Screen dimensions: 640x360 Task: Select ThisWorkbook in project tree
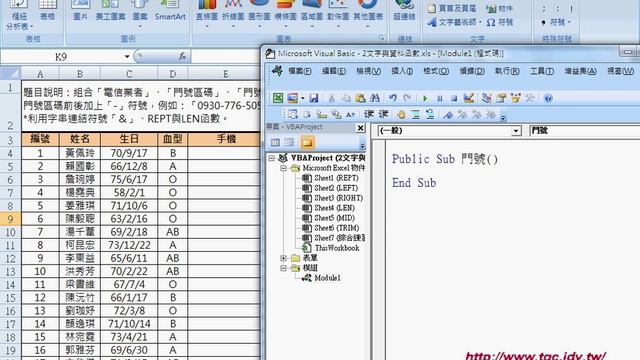(337, 248)
